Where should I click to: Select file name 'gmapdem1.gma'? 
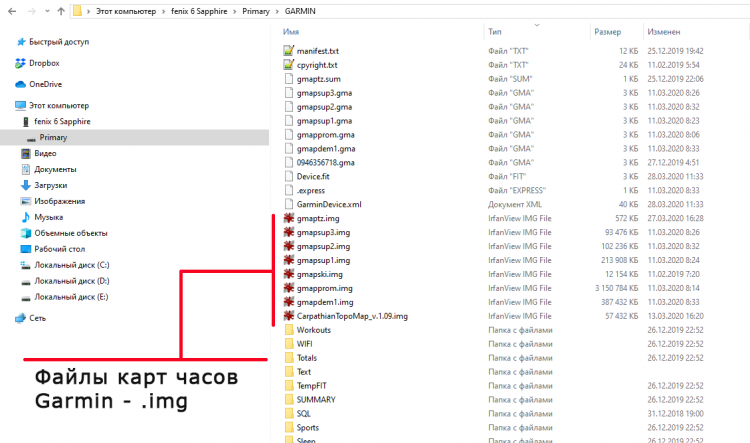pos(326,148)
